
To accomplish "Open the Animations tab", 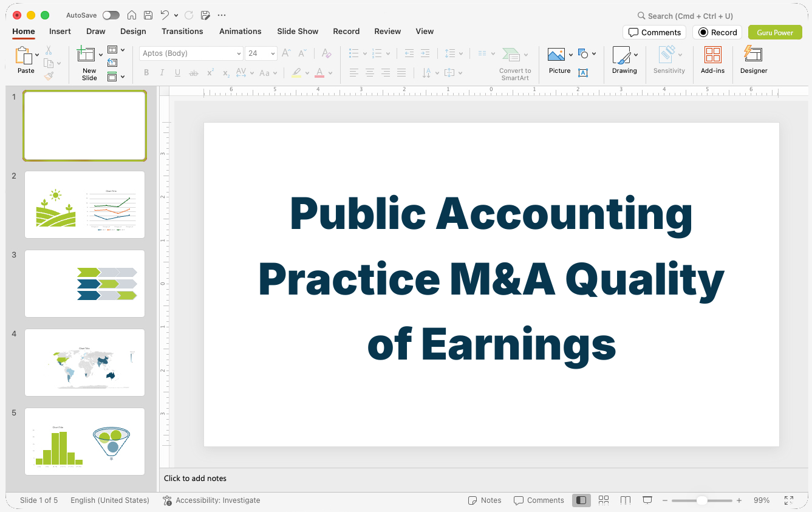I will coord(241,31).
